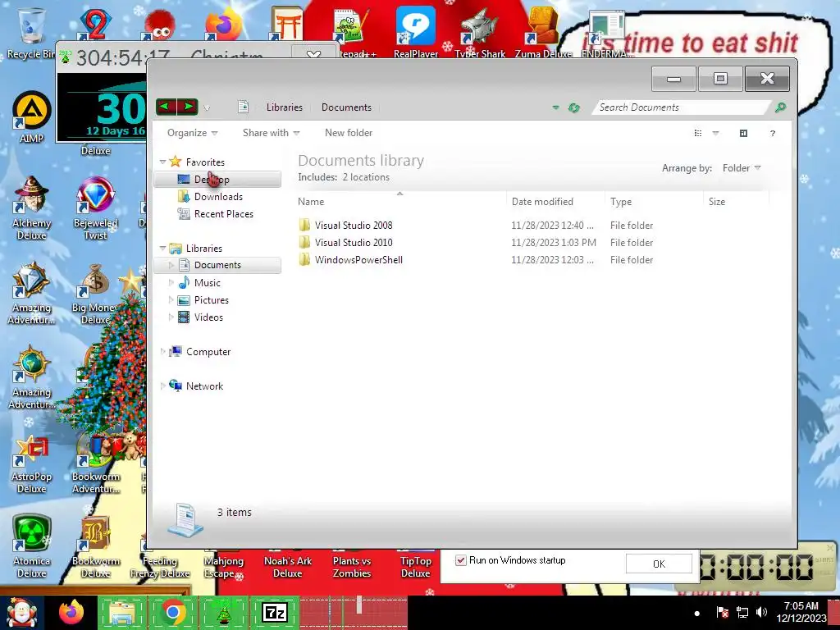The image size is (840, 630).
Task: Sort by Date modified column
Action: (x=555, y=202)
